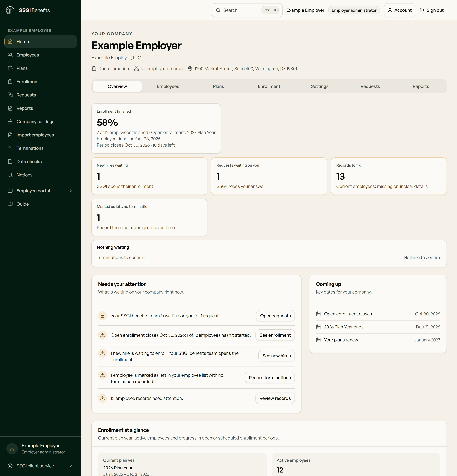Screen dimensions: 457x476
Task: Open the Marked as left, no termination card
Action: (x=149, y=217)
